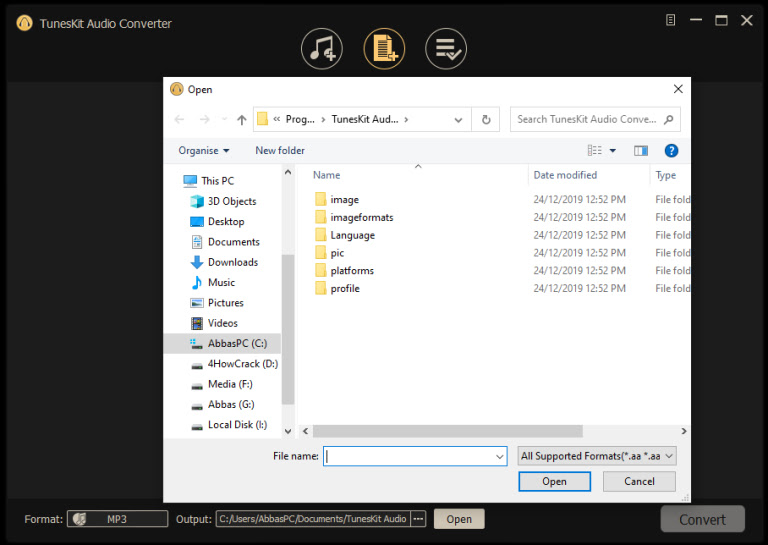
Task: Select the imageformats folder icon
Action: coord(320,217)
